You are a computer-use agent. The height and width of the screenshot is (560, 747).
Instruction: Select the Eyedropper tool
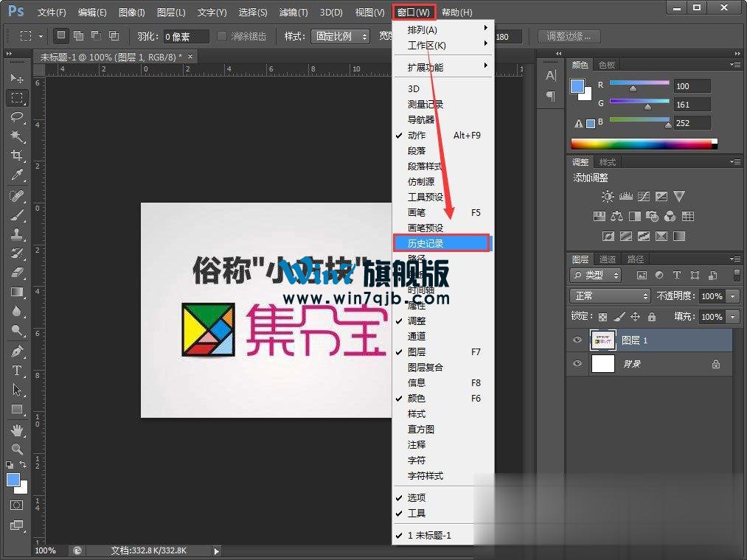[17, 175]
